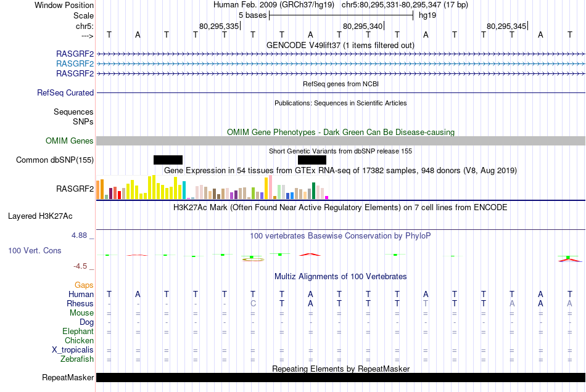
Task: Click the -4.5 PhyloP lower limit value
Action: pyautogui.click(x=80, y=266)
